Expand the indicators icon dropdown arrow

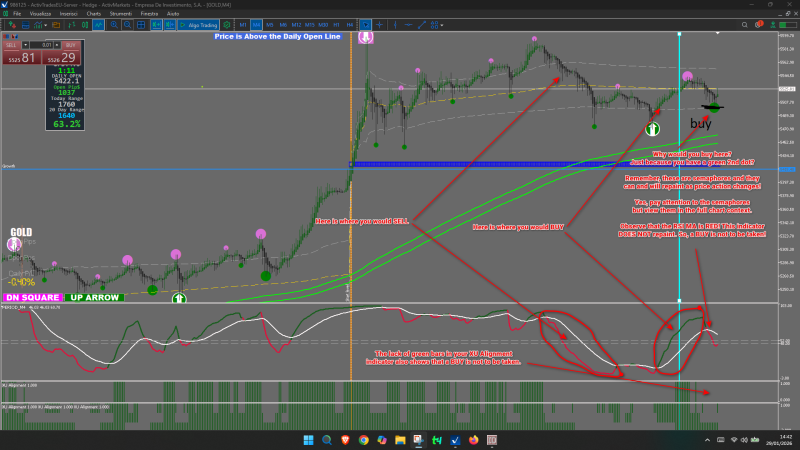tap(46, 25)
